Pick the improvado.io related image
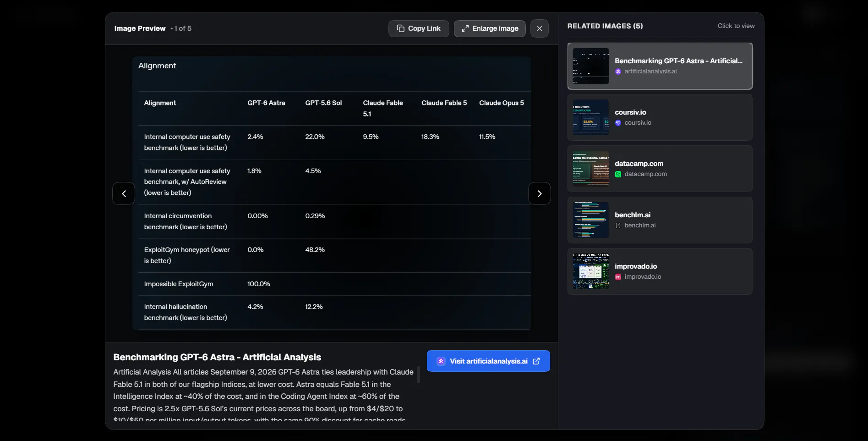Image resolution: width=868 pixels, height=441 pixels. click(660, 271)
